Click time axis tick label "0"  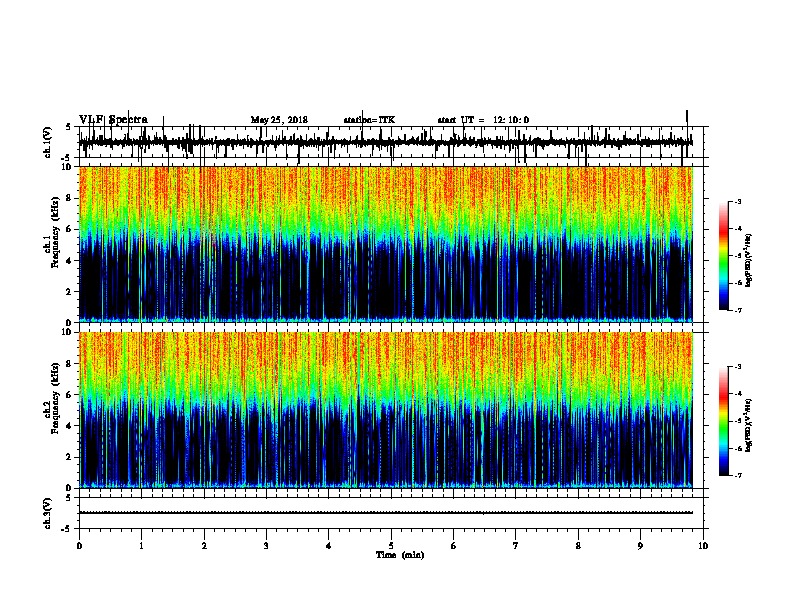79,546
